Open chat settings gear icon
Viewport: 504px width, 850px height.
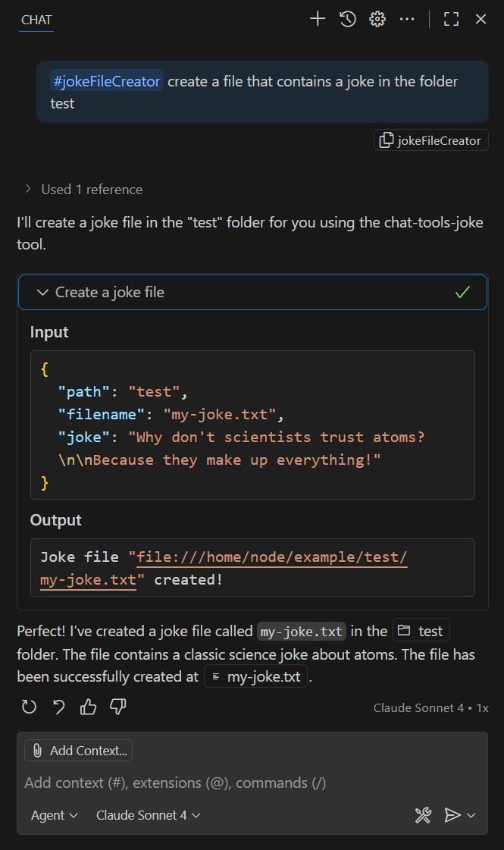point(377,20)
